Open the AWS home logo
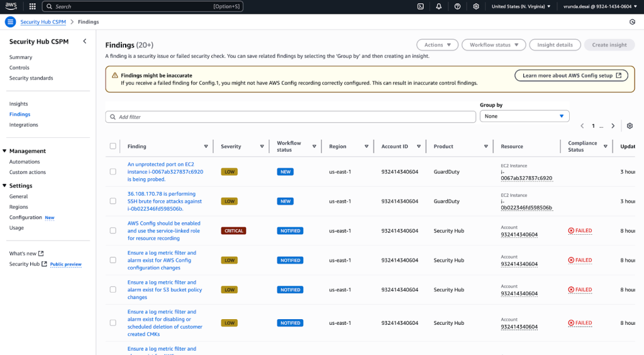644x355 pixels. point(11,6)
